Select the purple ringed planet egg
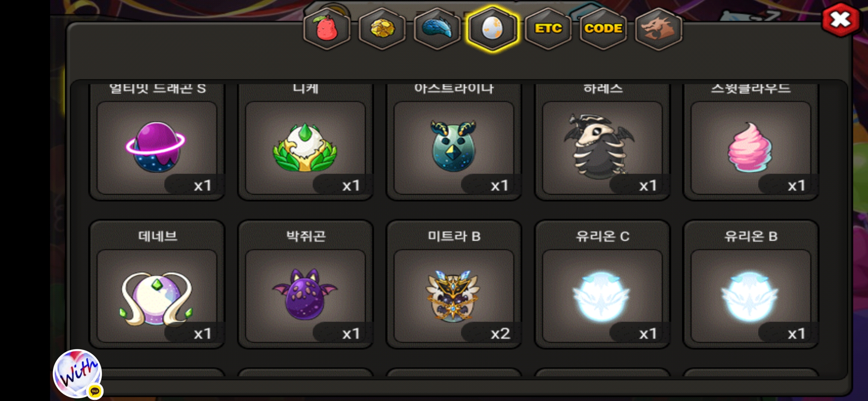 click(x=157, y=147)
